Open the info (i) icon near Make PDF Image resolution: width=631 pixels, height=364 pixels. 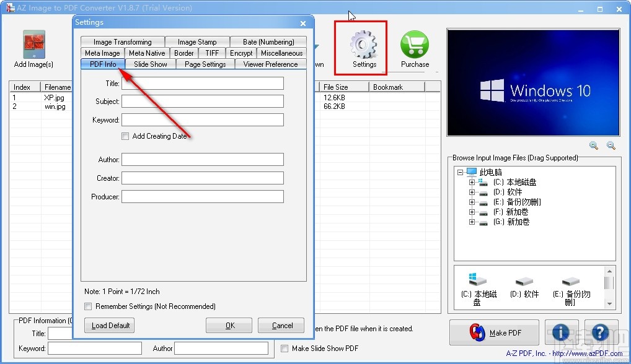coord(561,332)
